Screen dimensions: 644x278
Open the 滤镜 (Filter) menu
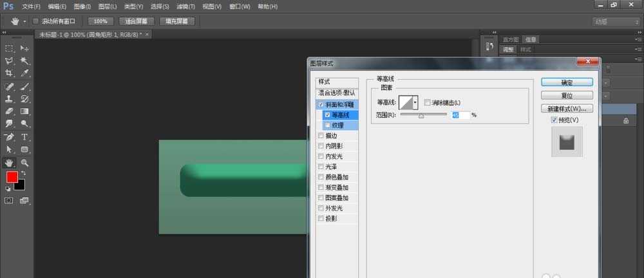[x=186, y=6]
